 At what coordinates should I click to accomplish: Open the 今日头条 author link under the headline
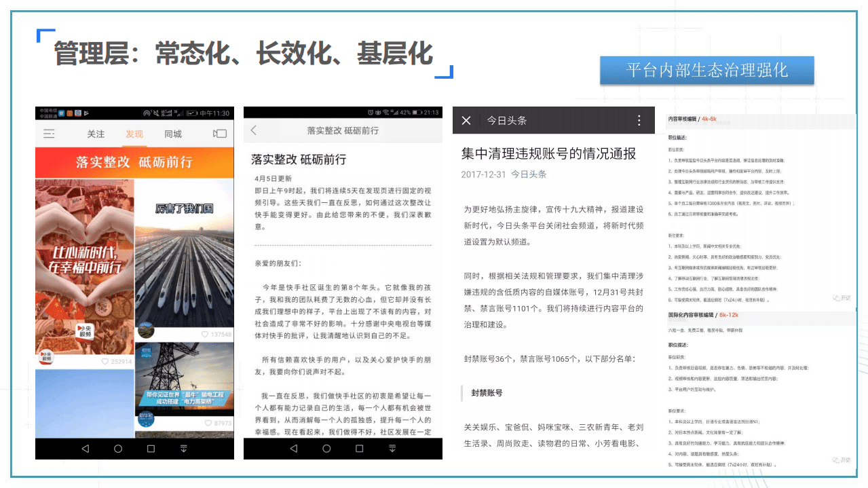point(528,174)
